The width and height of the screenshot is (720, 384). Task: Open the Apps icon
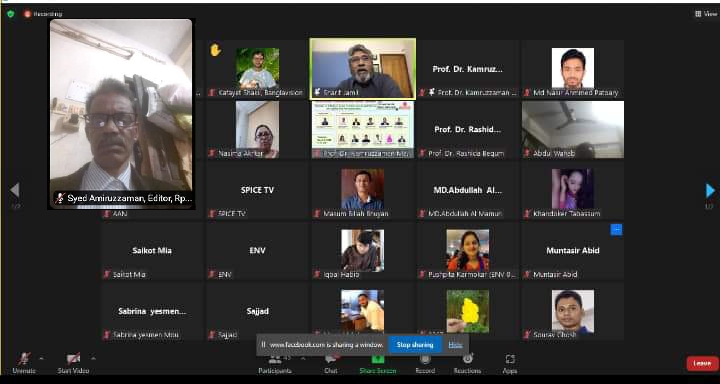(x=510, y=359)
